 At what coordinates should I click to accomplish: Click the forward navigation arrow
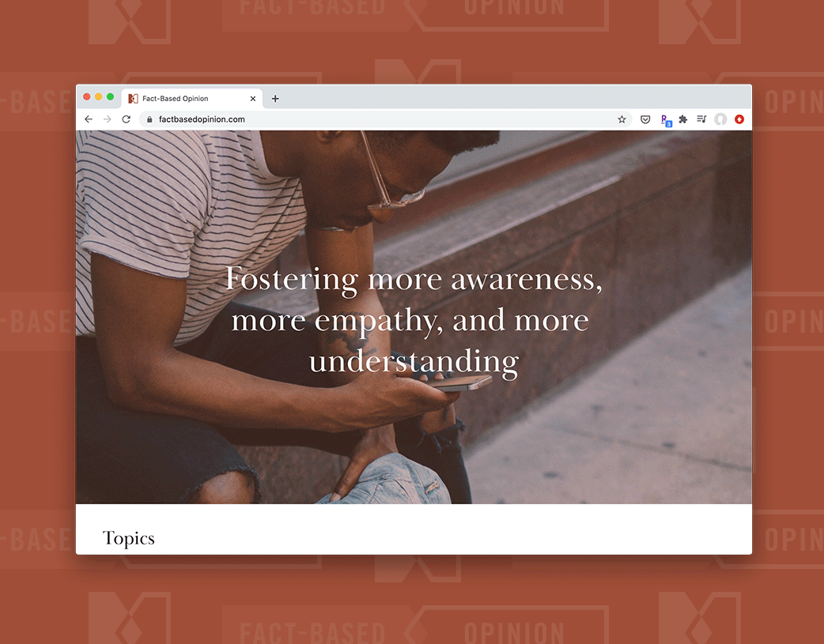108,119
